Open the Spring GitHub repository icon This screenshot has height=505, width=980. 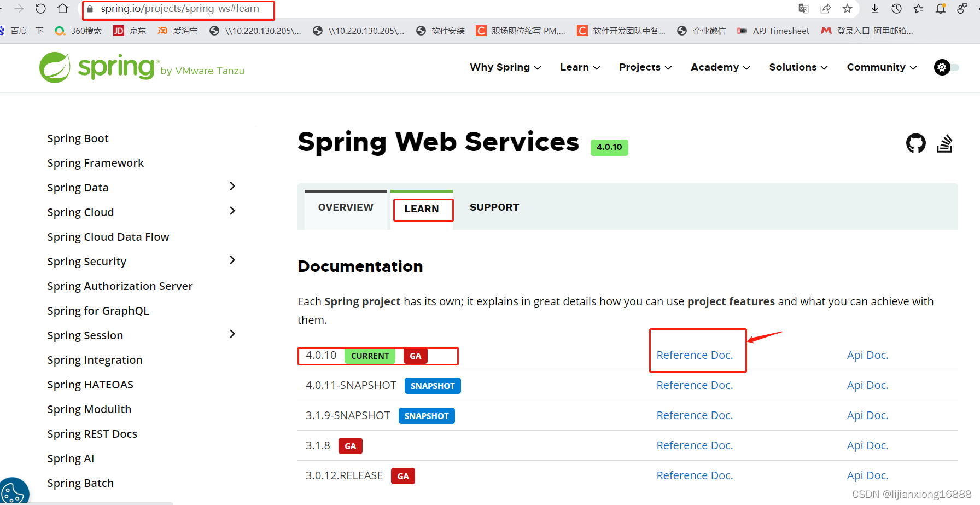coord(916,144)
